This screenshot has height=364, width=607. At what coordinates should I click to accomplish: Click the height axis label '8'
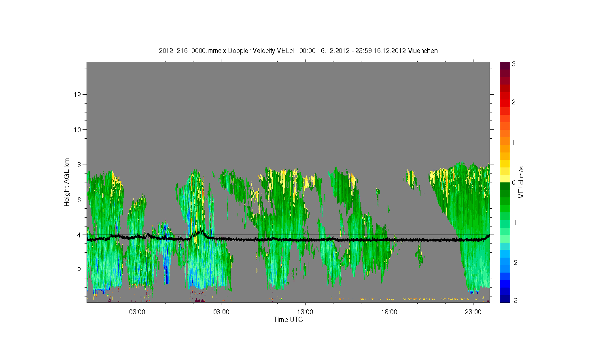(x=79, y=165)
